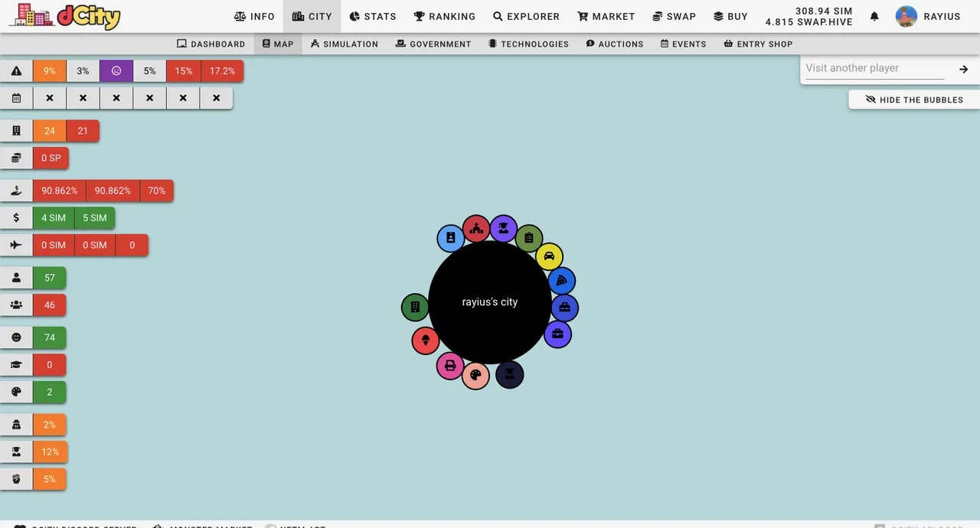Screen dimensions: 980x528
Task: Click the dark navy graduate bubble
Action: (509, 374)
